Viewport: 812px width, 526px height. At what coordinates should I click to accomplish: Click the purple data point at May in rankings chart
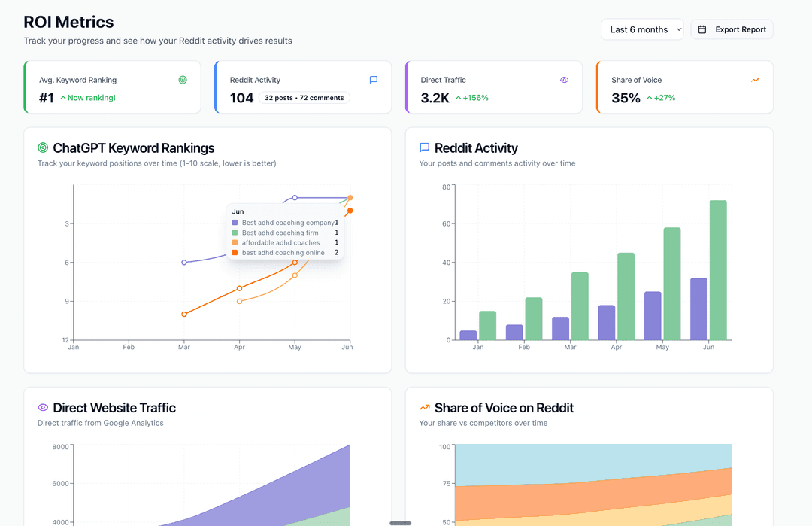click(295, 197)
